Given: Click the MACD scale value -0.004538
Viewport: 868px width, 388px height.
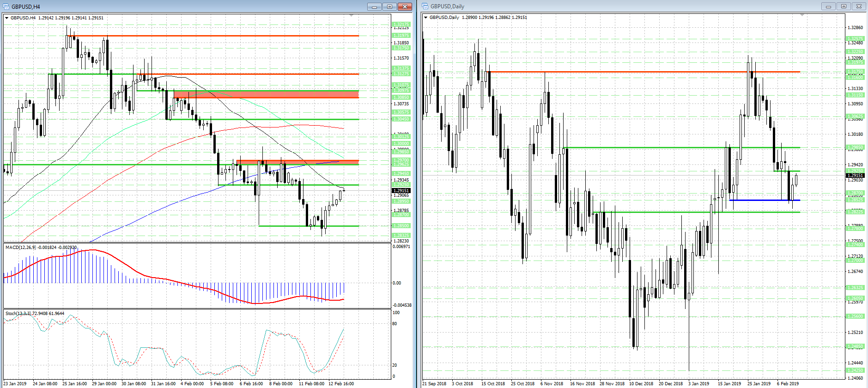Looking at the screenshot, I should point(402,305).
